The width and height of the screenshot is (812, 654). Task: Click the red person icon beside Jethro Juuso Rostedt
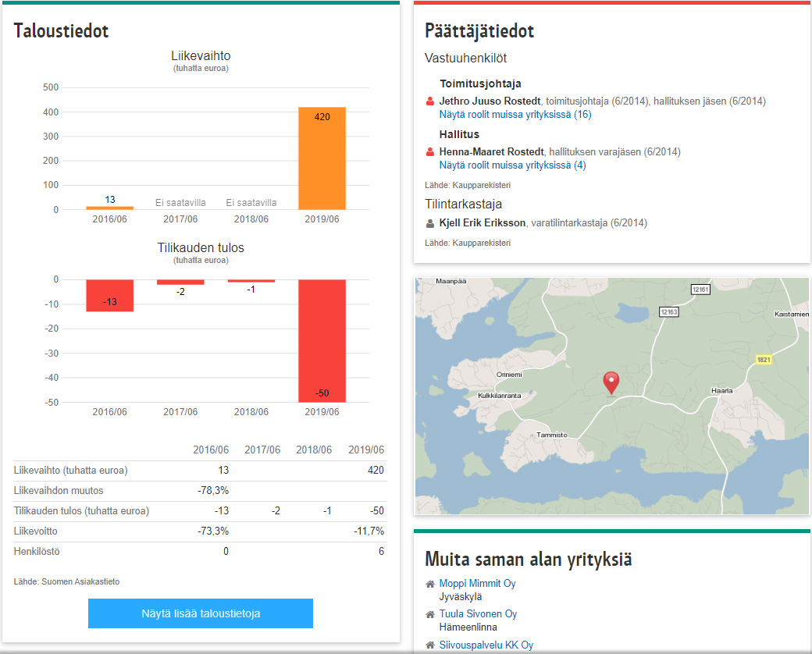(429, 101)
